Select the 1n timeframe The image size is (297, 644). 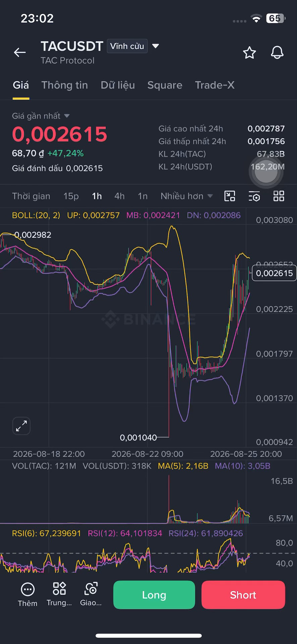(143, 196)
